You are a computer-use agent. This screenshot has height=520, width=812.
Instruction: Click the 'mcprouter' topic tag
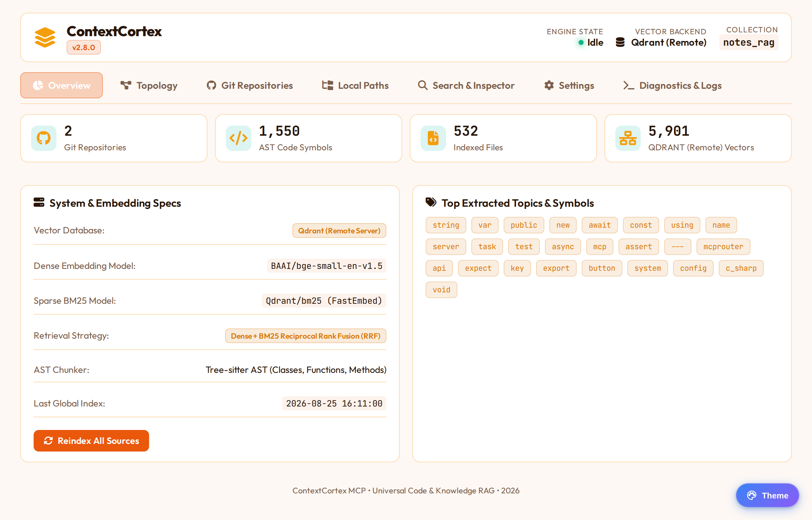coord(723,247)
